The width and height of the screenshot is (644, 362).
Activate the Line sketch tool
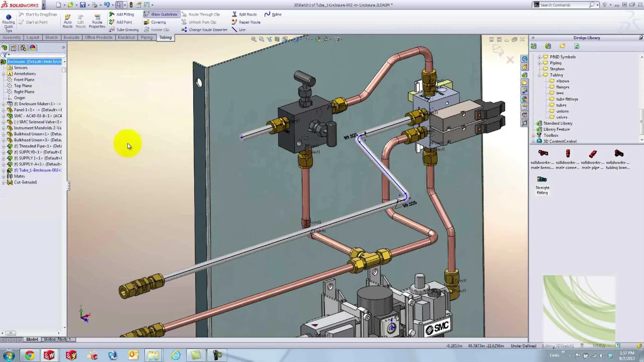pyautogui.click(x=238, y=30)
